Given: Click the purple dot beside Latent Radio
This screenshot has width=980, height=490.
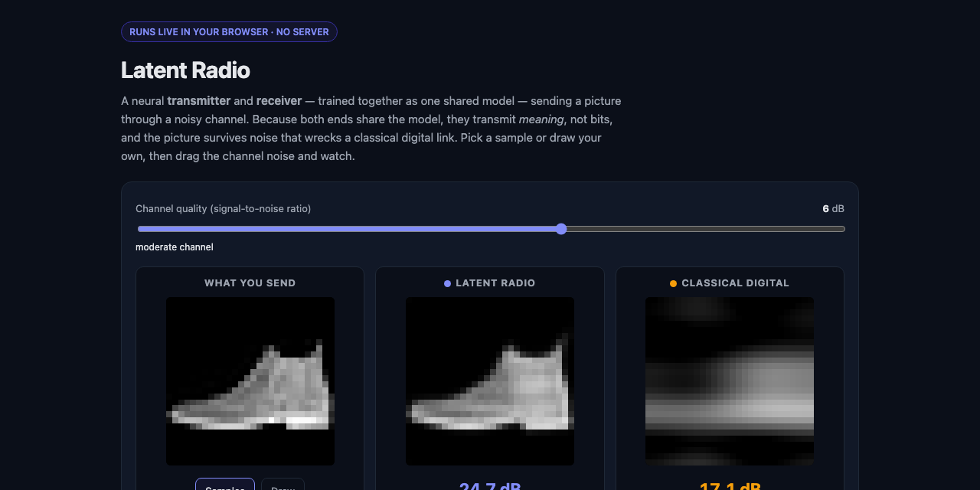Looking at the screenshot, I should coord(447,283).
